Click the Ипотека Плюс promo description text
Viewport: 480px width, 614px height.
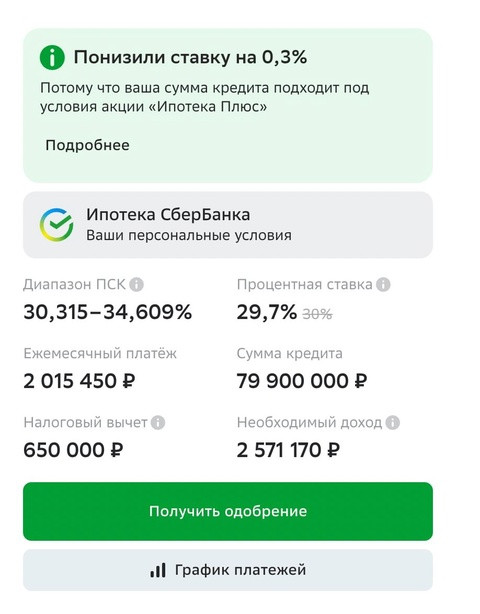click(x=204, y=97)
